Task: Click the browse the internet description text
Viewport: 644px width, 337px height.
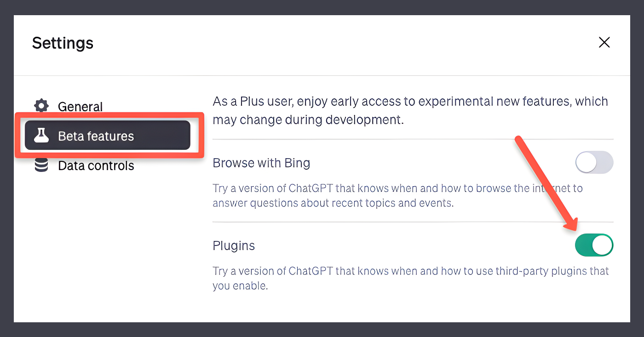Action: click(397, 195)
